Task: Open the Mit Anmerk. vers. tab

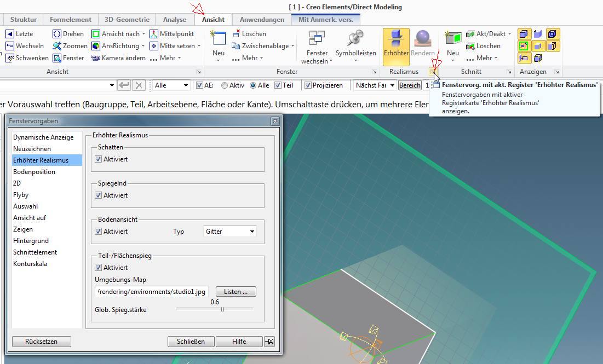Action: 326,20
